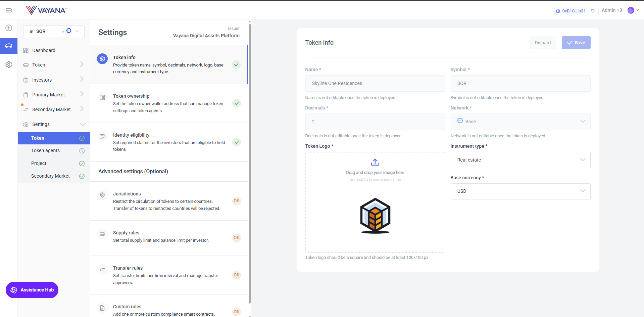Image resolution: width=644 pixels, height=317 pixels.
Task: Click the upload icon in Token Logo area
Action: point(375,162)
